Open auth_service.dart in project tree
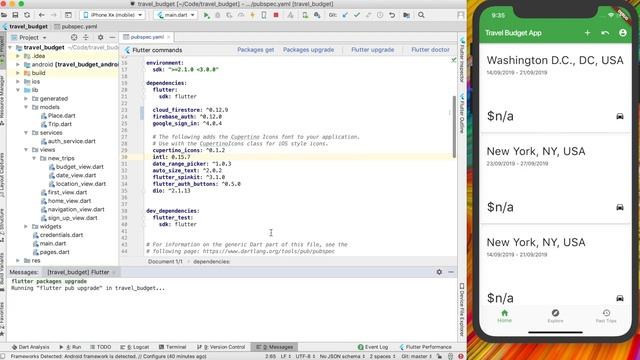This screenshot has height=360, width=640. 68,141
